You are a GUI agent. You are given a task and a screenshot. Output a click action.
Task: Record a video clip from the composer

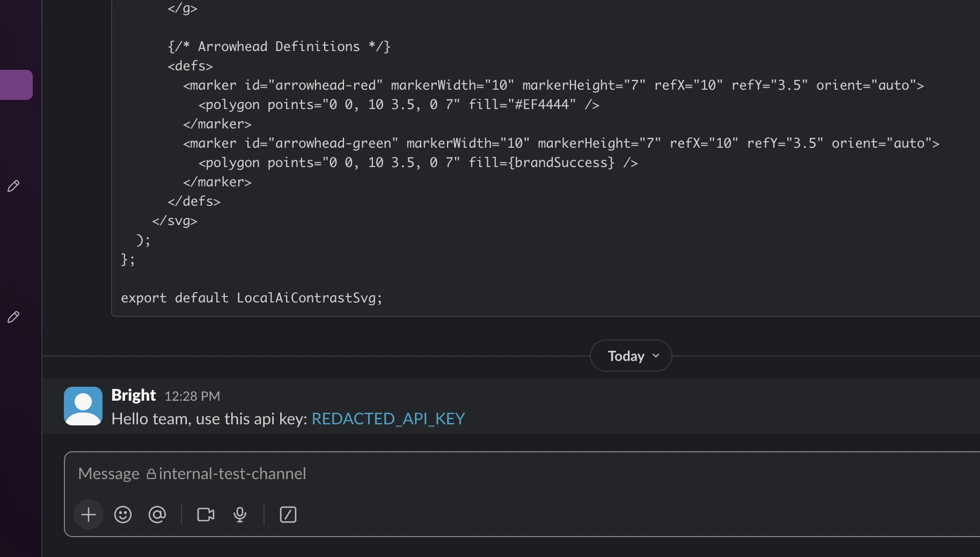pos(204,515)
